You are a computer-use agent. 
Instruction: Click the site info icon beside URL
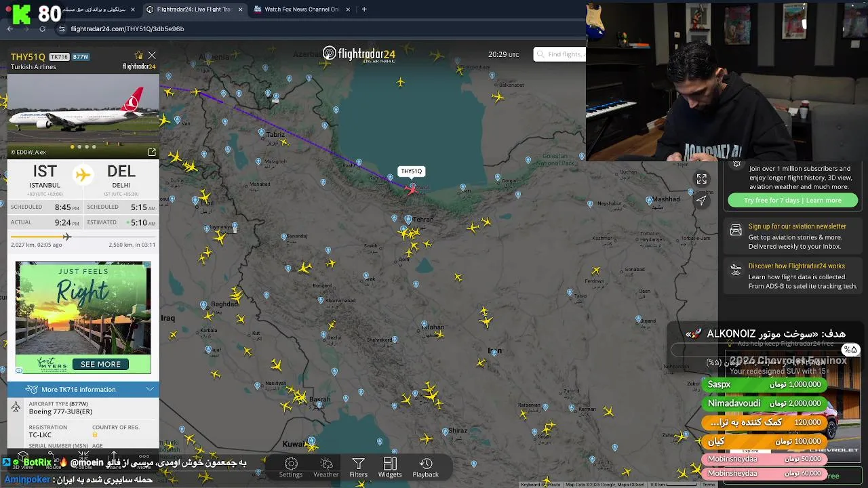coord(62,29)
